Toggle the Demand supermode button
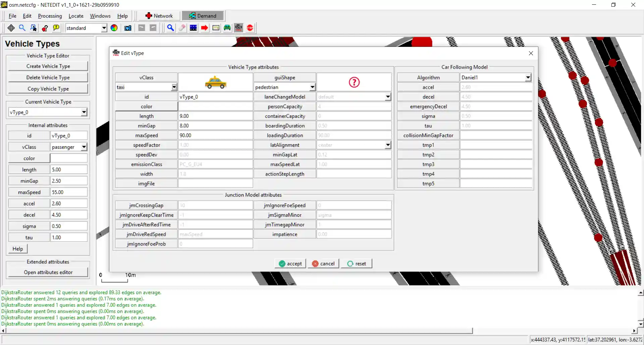 coord(203,16)
